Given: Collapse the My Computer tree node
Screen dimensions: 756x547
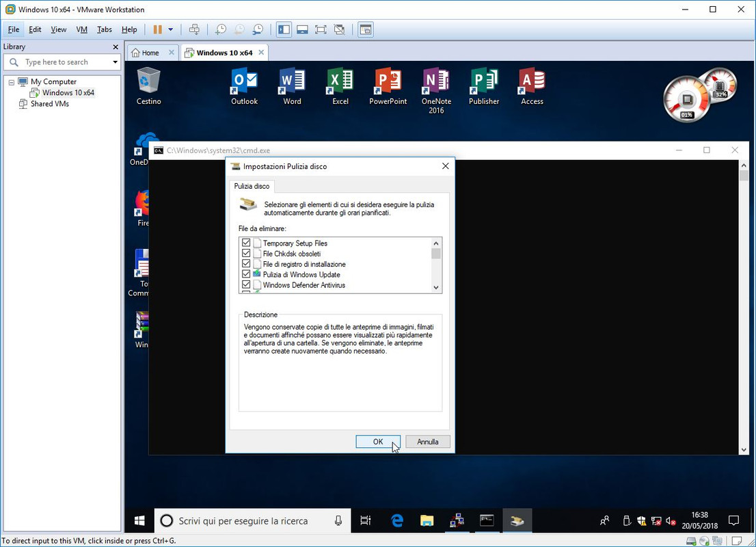Looking at the screenshot, I should tap(12, 82).
